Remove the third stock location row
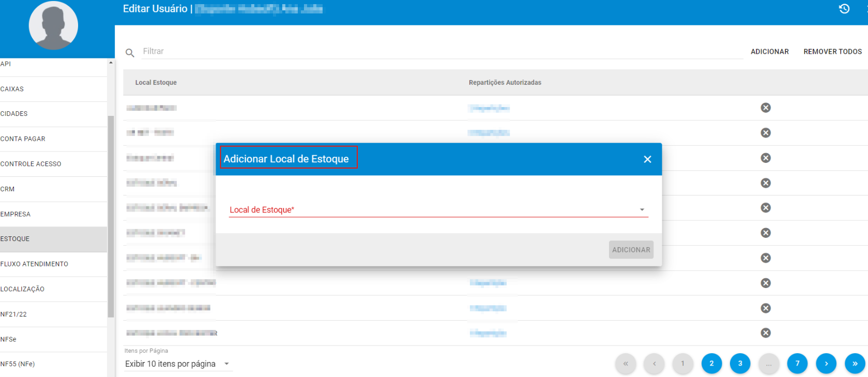 (766, 158)
